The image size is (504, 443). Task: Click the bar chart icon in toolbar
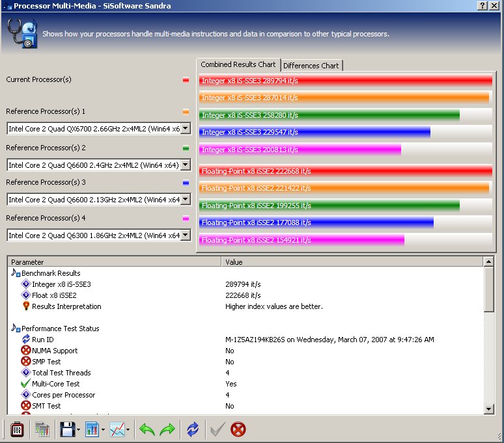(x=92, y=429)
